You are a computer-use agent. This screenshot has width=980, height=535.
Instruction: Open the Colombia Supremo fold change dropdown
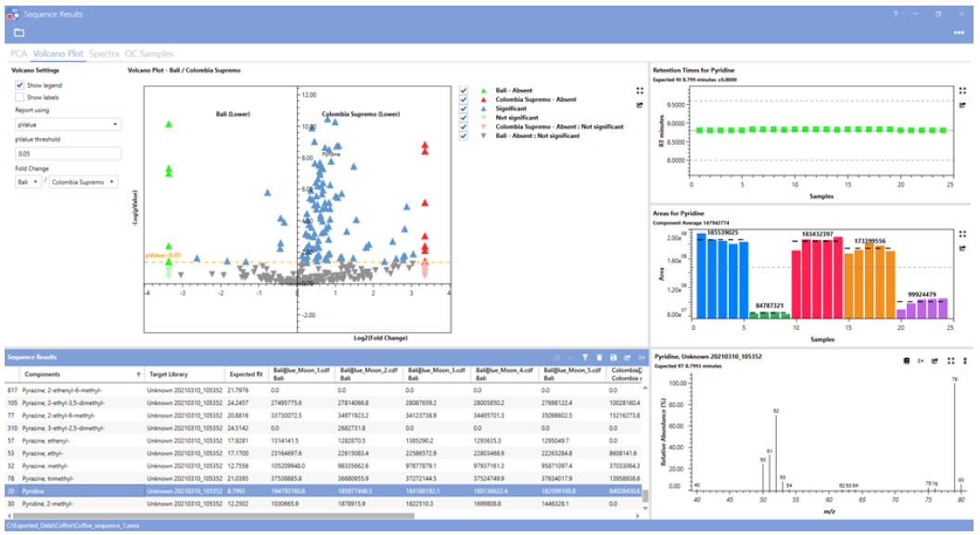pos(83,182)
